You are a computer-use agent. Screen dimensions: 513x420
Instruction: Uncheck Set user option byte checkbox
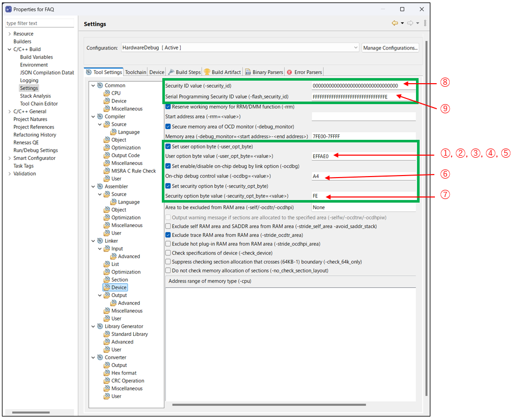(168, 146)
